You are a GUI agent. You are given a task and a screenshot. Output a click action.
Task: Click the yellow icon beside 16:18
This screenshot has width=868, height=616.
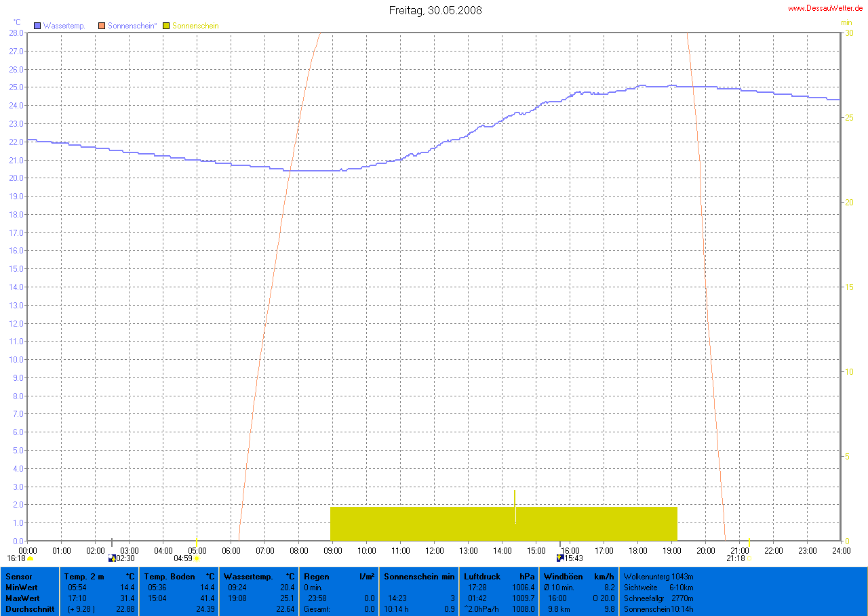pyautogui.click(x=31, y=558)
